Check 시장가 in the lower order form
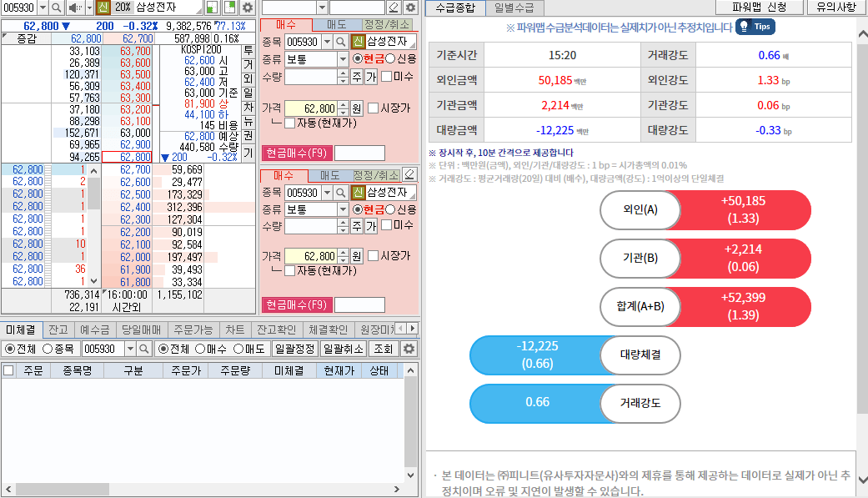The width and height of the screenshot is (868, 498). click(373, 255)
